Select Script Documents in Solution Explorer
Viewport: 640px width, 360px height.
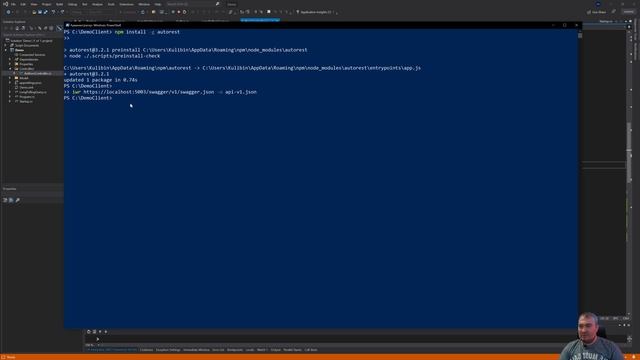pos(27,45)
